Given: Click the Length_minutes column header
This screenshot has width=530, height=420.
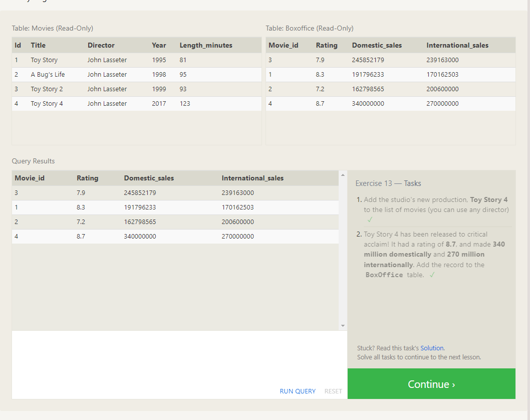Looking at the screenshot, I should pos(206,45).
